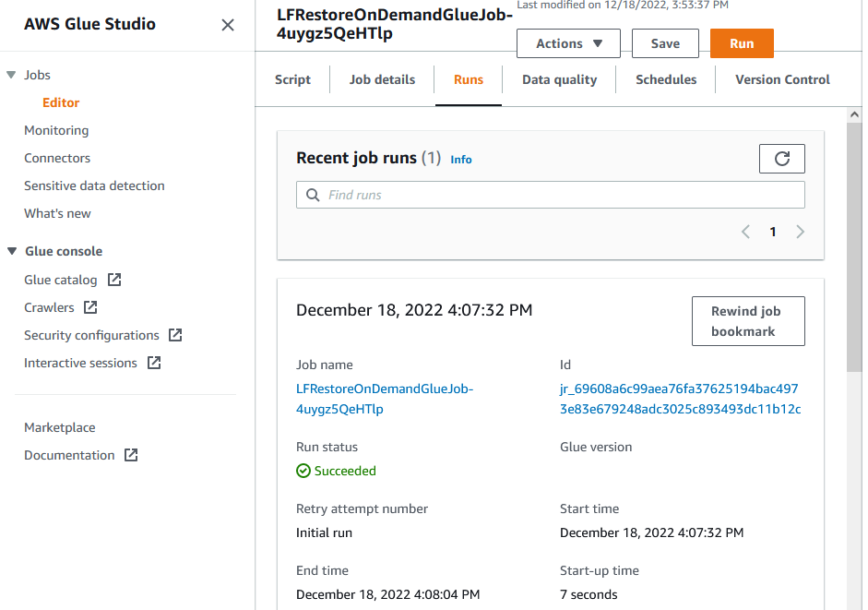The width and height of the screenshot is (868, 610).
Task: Open the Version Control tab
Action: point(782,79)
